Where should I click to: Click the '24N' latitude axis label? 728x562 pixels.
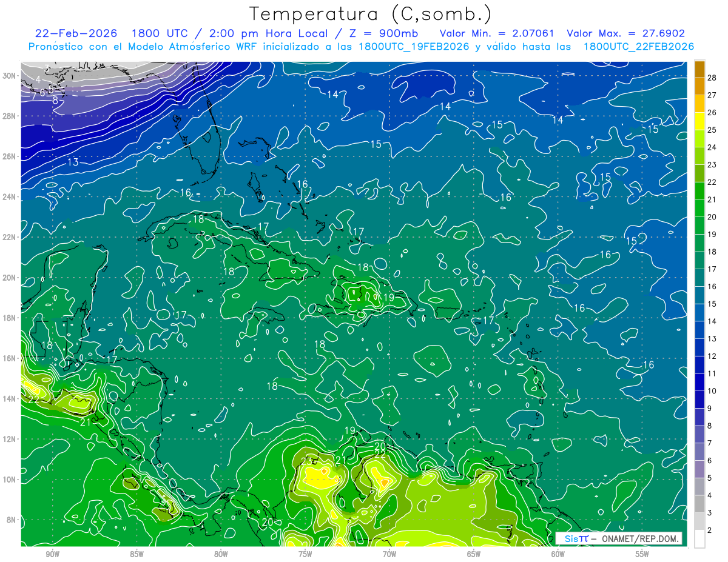[x=9, y=197]
